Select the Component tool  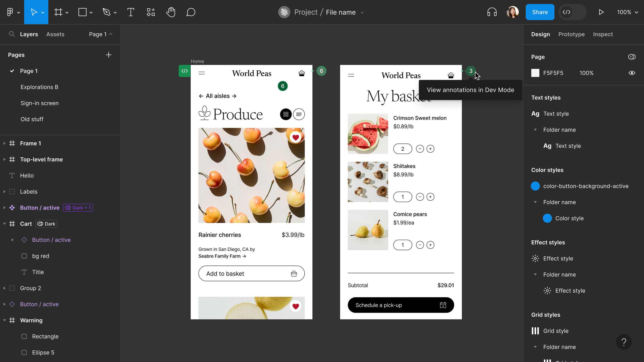click(150, 12)
